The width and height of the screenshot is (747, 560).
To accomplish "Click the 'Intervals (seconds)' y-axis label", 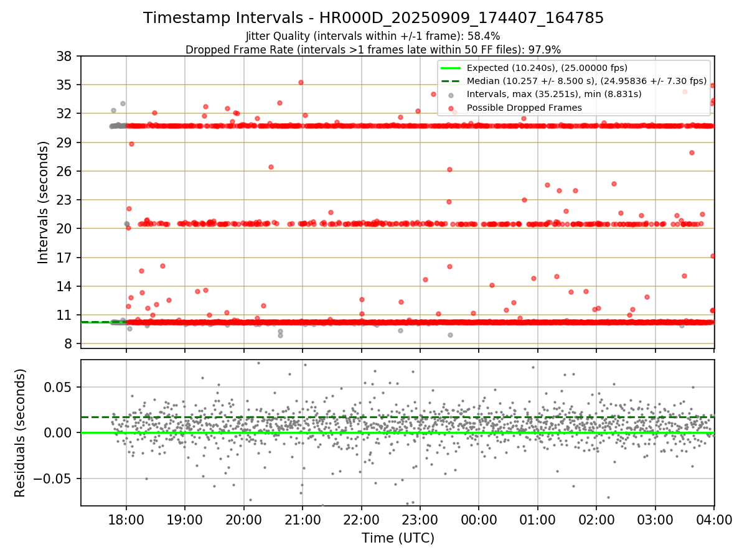I will (44, 202).
